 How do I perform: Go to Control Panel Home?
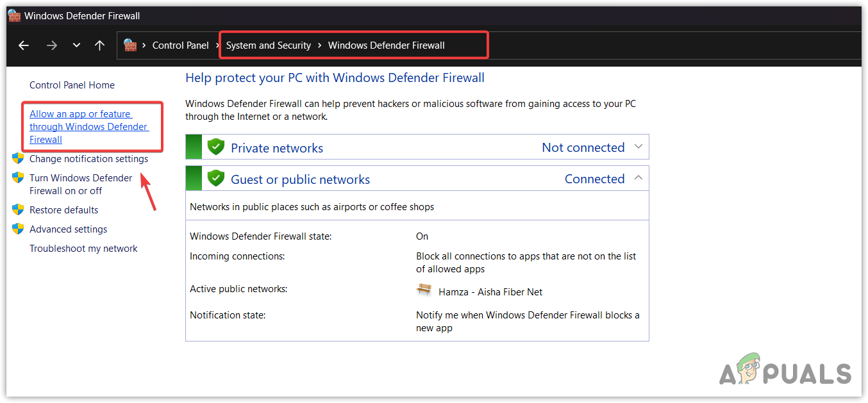(72, 85)
